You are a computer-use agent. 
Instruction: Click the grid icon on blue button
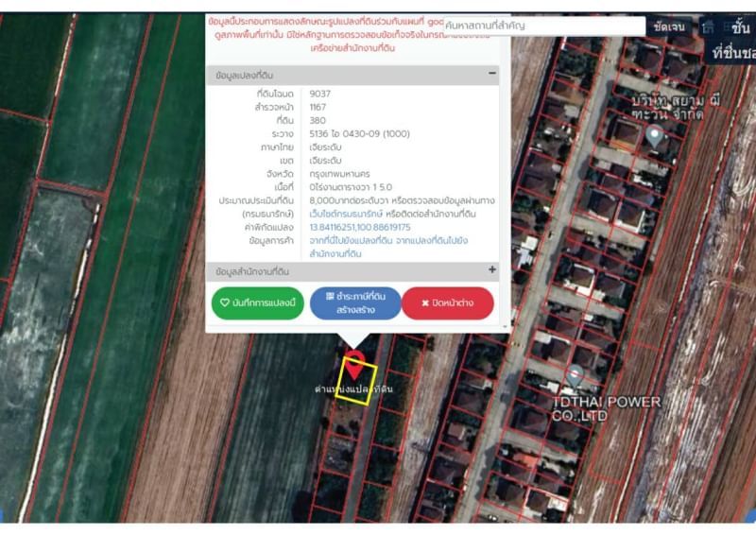tap(330, 297)
